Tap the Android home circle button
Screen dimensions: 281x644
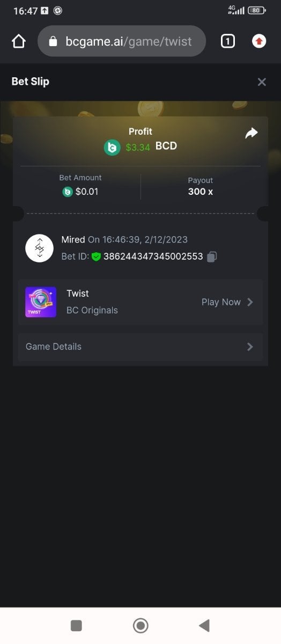point(140,625)
